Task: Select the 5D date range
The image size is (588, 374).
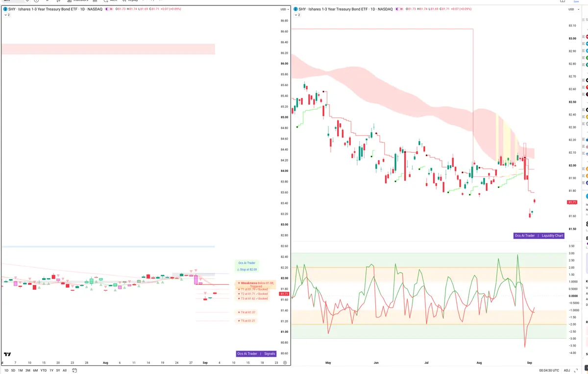Action: click(x=13, y=371)
